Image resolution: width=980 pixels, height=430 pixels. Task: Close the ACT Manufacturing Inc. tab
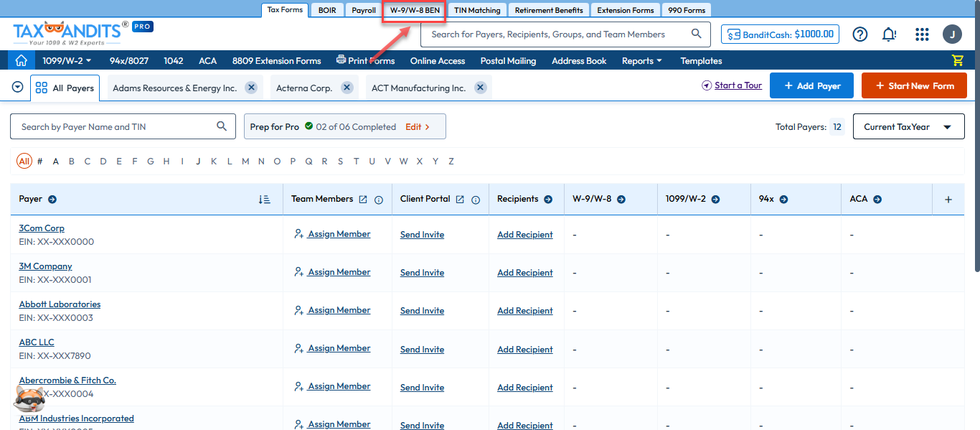pyautogui.click(x=481, y=88)
